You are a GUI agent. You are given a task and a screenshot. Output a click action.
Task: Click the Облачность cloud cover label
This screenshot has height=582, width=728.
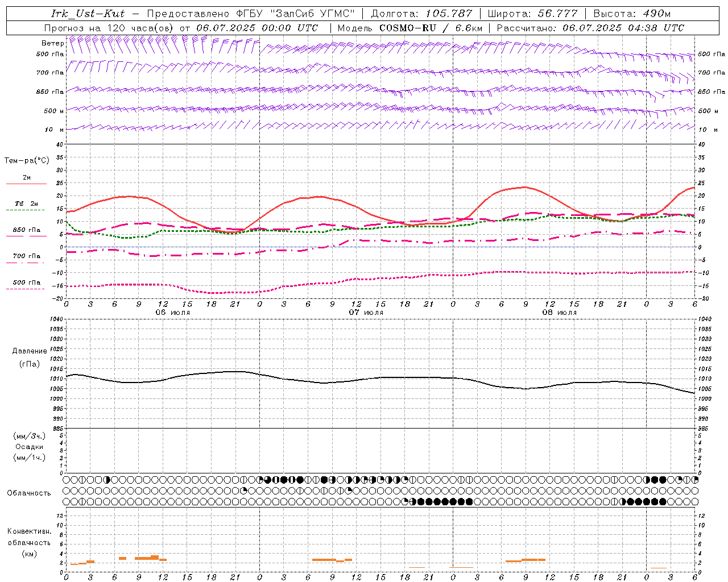29,493
